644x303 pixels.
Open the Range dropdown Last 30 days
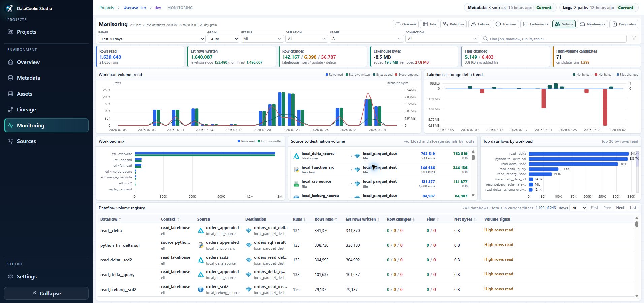pyautogui.click(x=152, y=39)
